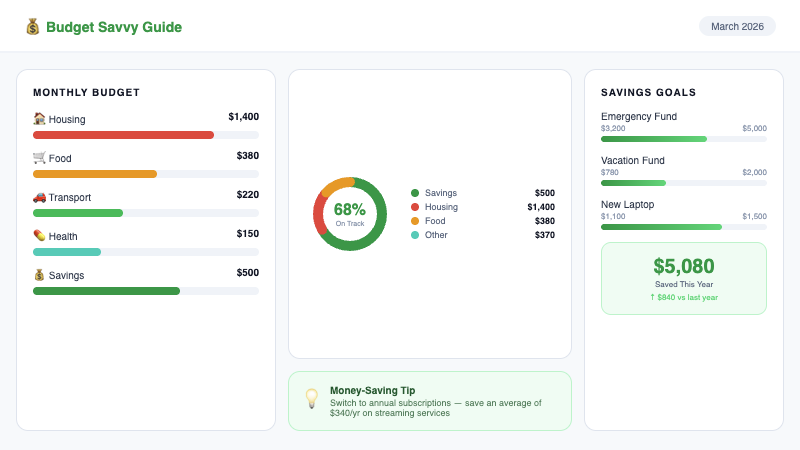Click the Emergency Fund progress bar
This screenshot has height=450, width=800.
point(684,139)
